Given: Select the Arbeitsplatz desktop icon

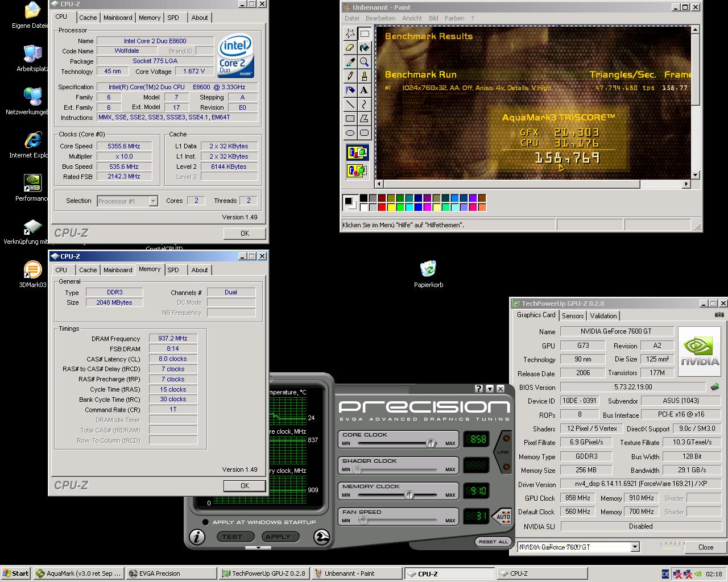Looking at the screenshot, I should (x=32, y=59).
